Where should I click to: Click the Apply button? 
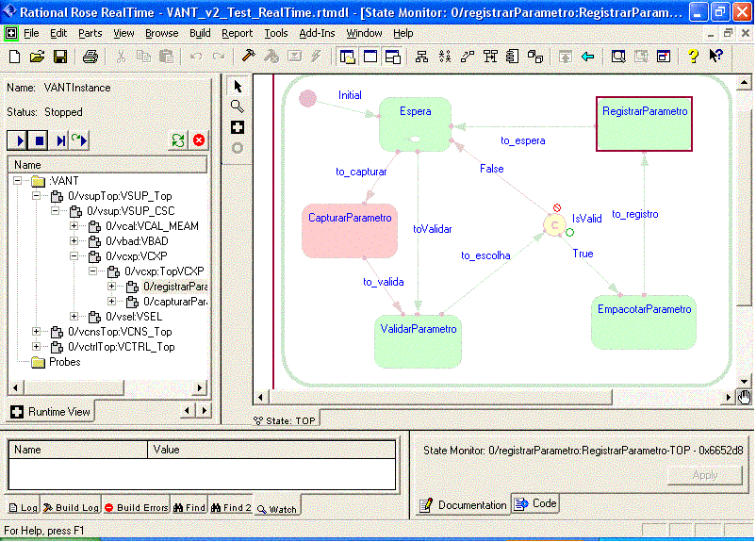pyautogui.click(x=705, y=475)
